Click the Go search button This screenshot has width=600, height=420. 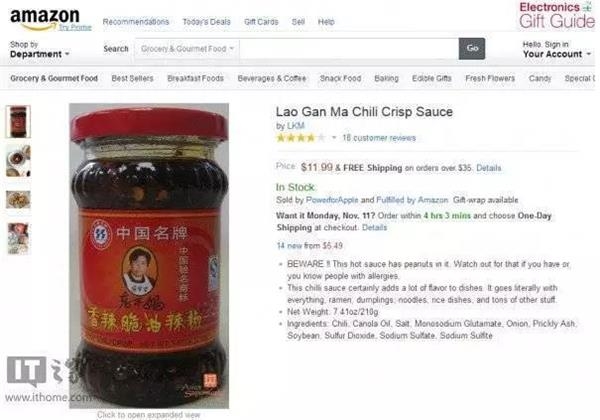[472, 49]
